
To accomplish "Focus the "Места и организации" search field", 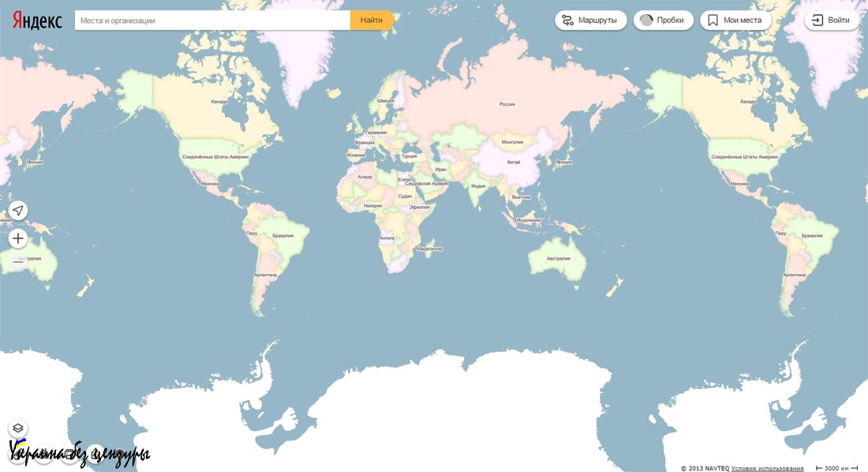I will (211, 21).
